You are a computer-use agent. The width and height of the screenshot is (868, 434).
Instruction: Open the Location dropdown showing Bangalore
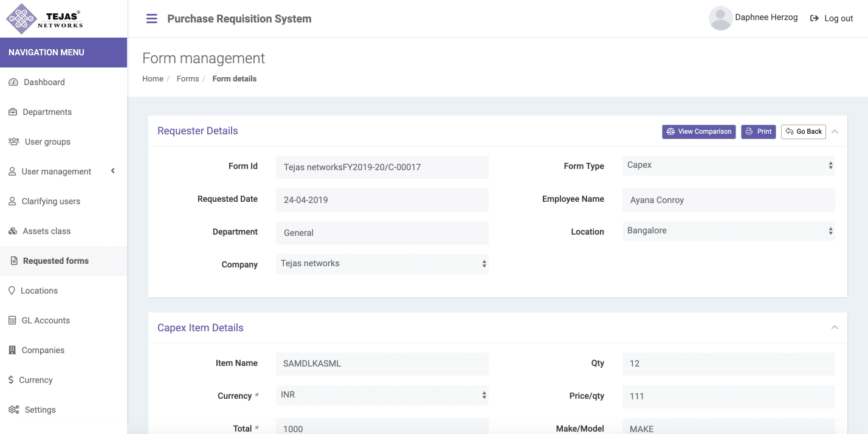coord(729,231)
